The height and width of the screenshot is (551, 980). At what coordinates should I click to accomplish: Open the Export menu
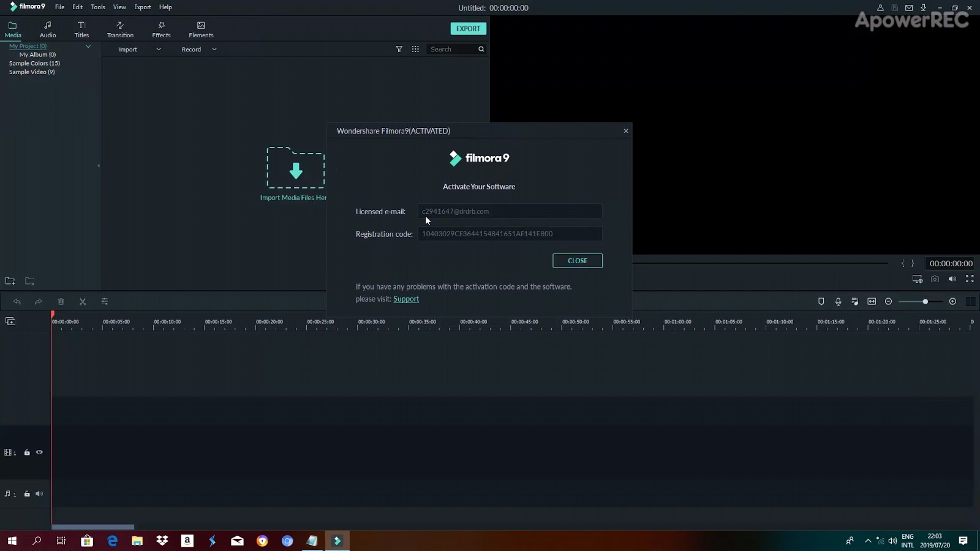(x=143, y=7)
